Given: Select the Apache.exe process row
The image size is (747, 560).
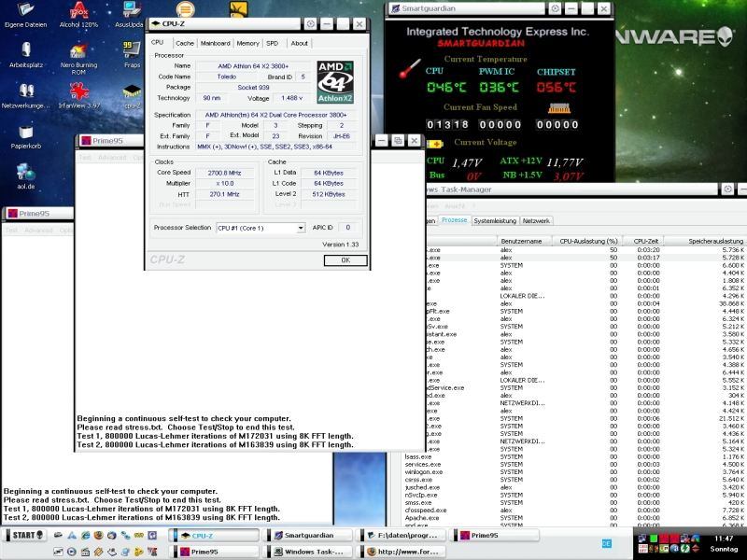Looking at the screenshot, I should click(574, 518).
